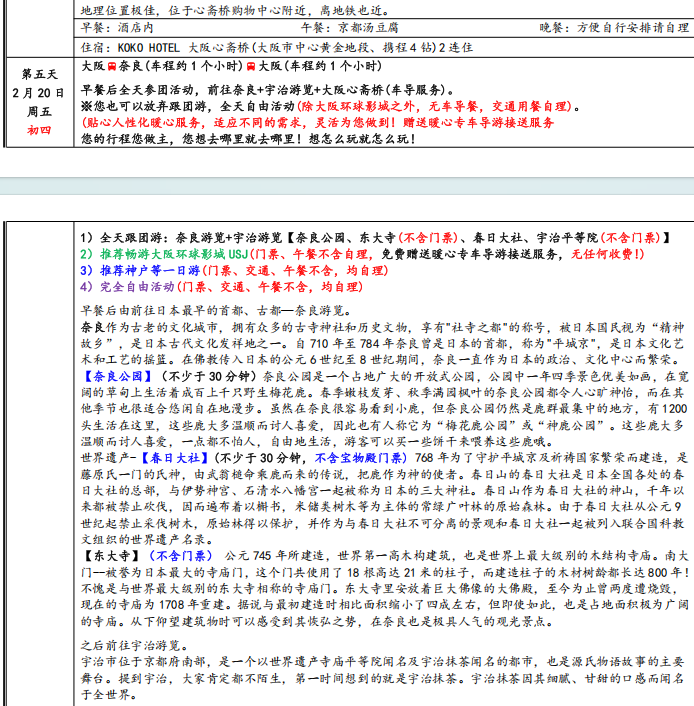Click the gray page gap between pages

(x=347, y=186)
